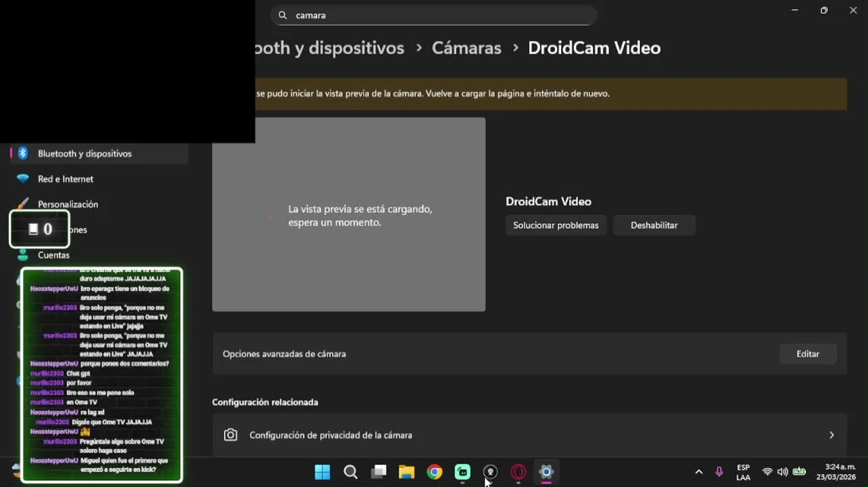Open the Windows Start menu
The height and width of the screenshot is (487, 868).
click(x=322, y=472)
